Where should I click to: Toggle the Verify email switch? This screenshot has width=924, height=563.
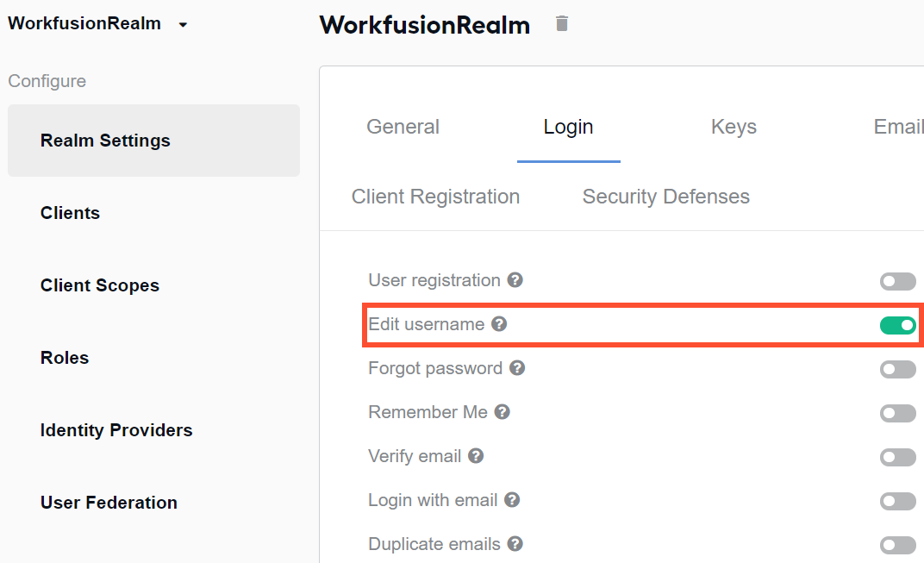897,457
